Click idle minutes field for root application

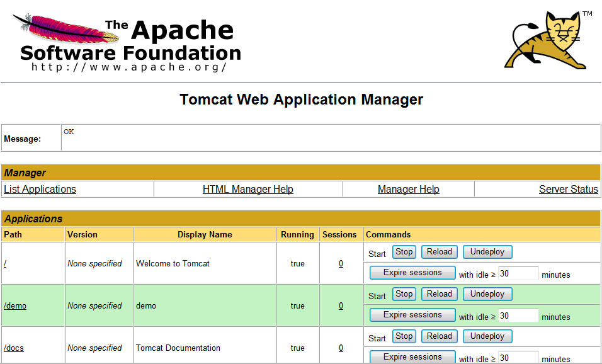[x=518, y=274]
